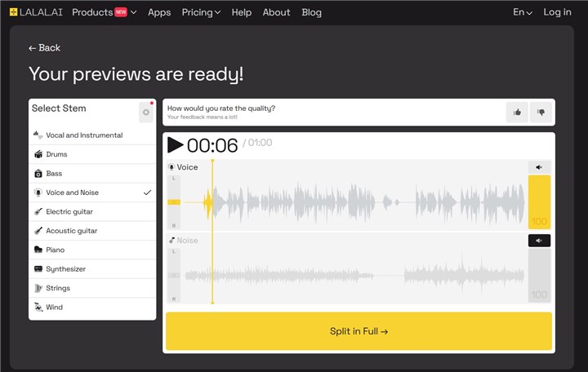Select the Piano stem option
Viewport: 588px width, 372px height.
point(92,250)
